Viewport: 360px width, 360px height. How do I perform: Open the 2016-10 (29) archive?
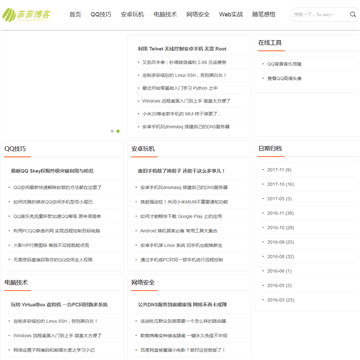[281, 228]
